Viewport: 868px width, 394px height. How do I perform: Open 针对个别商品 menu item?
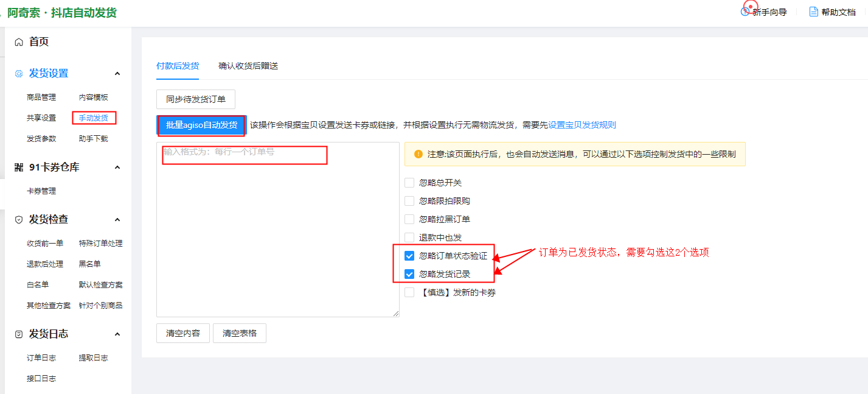click(x=101, y=306)
